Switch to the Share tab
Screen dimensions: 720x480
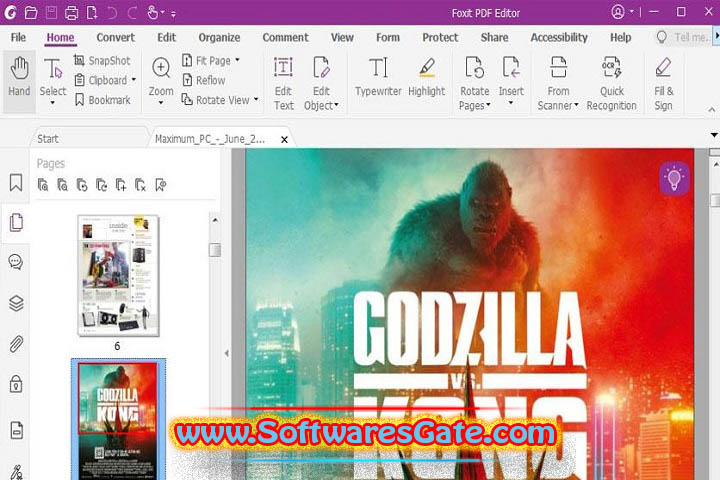pos(494,38)
